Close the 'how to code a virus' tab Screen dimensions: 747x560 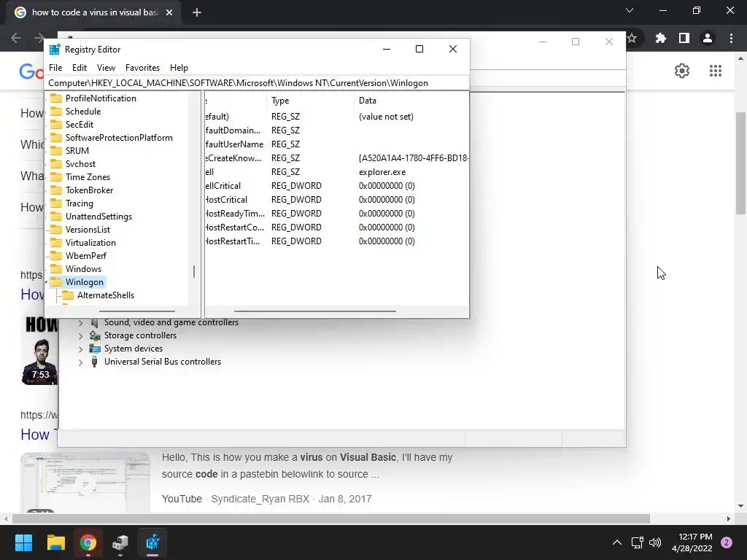click(x=169, y=12)
